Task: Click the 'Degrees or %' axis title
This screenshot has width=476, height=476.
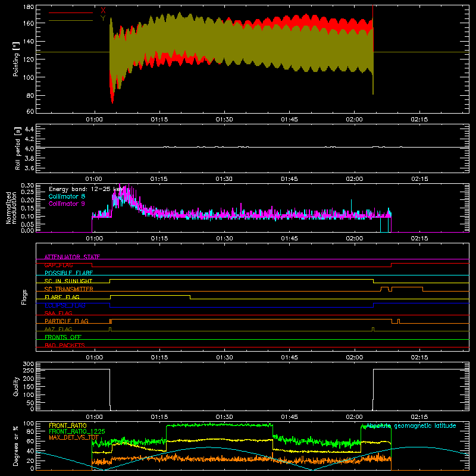Action: [x=15, y=446]
